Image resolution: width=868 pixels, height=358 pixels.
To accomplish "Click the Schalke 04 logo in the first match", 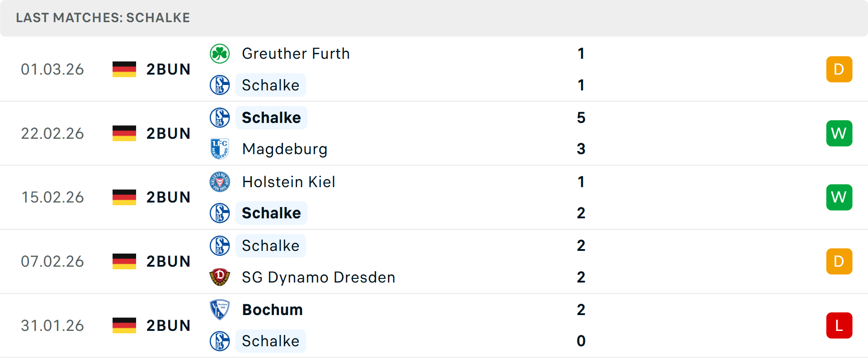I will tap(220, 85).
